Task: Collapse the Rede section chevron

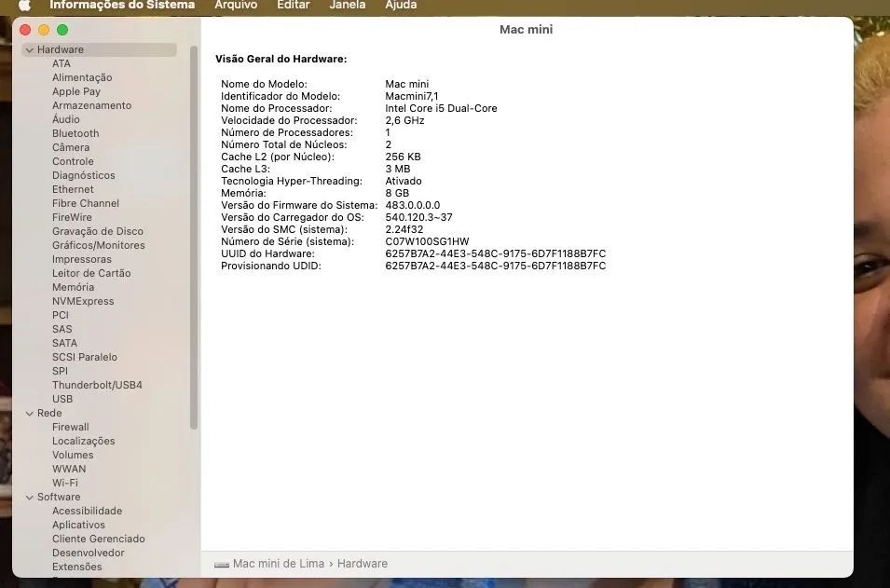Action: 30,414
